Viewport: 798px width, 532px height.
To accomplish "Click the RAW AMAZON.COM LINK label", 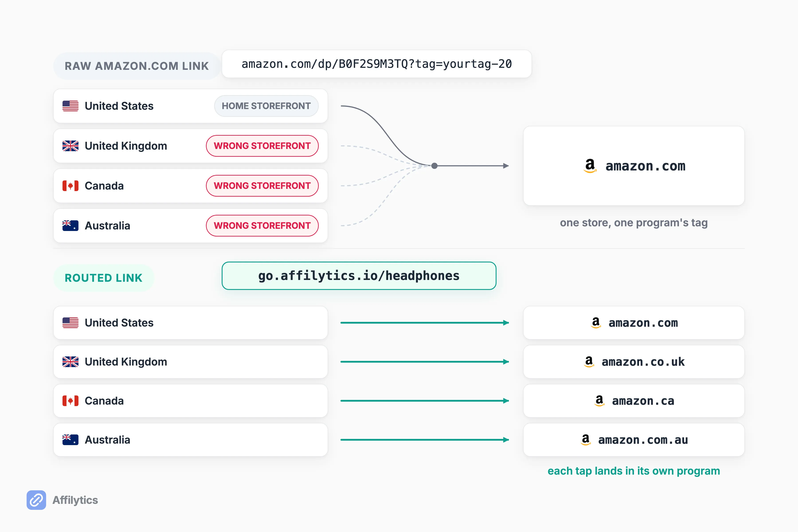I will pyautogui.click(x=137, y=66).
